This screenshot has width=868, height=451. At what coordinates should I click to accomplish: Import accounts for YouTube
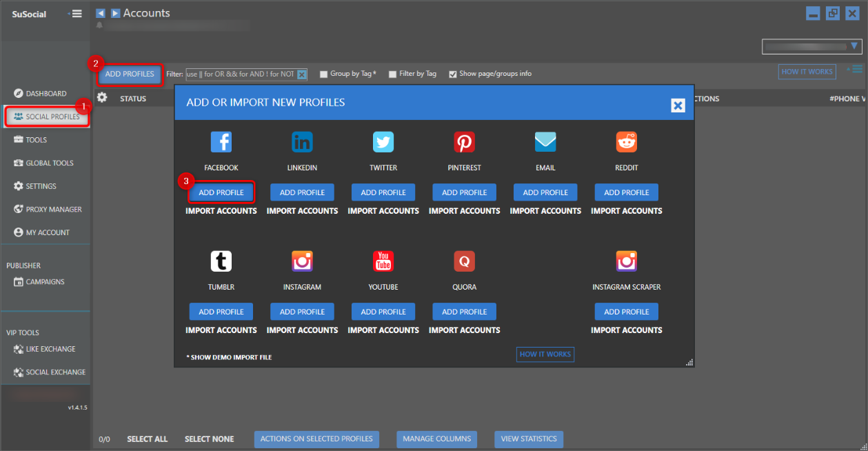(x=383, y=330)
